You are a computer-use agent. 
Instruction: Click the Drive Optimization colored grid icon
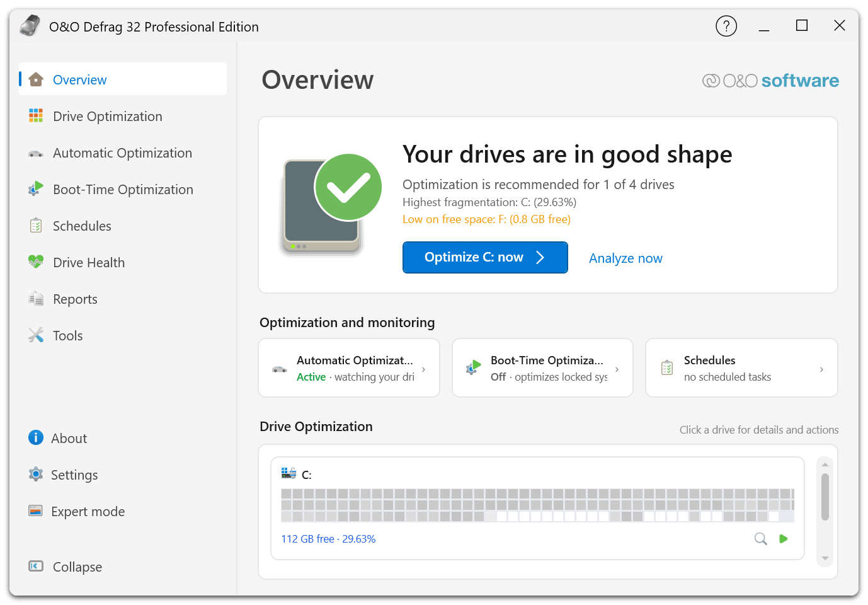pyautogui.click(x=36, y=115)
